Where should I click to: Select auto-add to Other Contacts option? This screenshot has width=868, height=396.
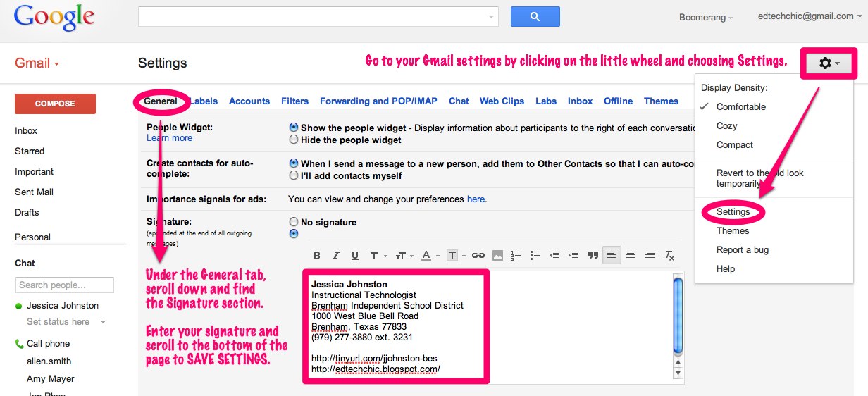[294, 163]
